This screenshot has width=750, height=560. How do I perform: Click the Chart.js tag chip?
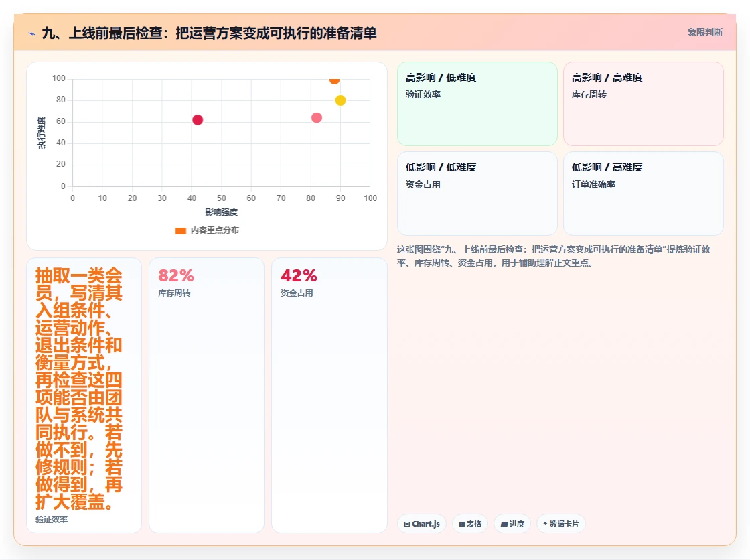pyautogui.click(x=422, y=524)
